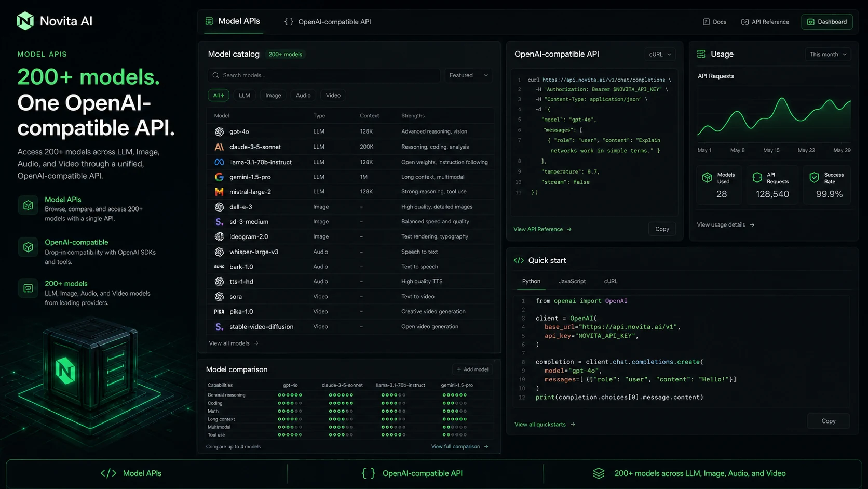Click the gemini-1.5-pro Tool use rating dots

pyautogui.click(x=455, y=435)
